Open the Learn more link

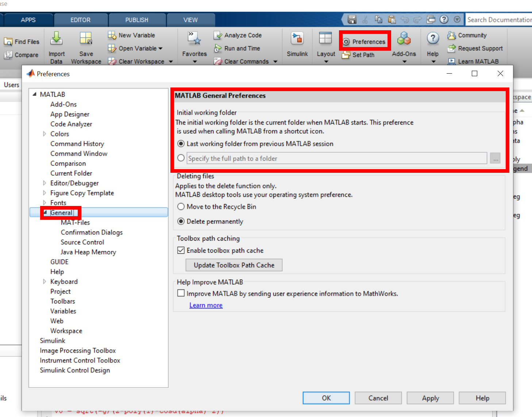click(x=206, y=305)
